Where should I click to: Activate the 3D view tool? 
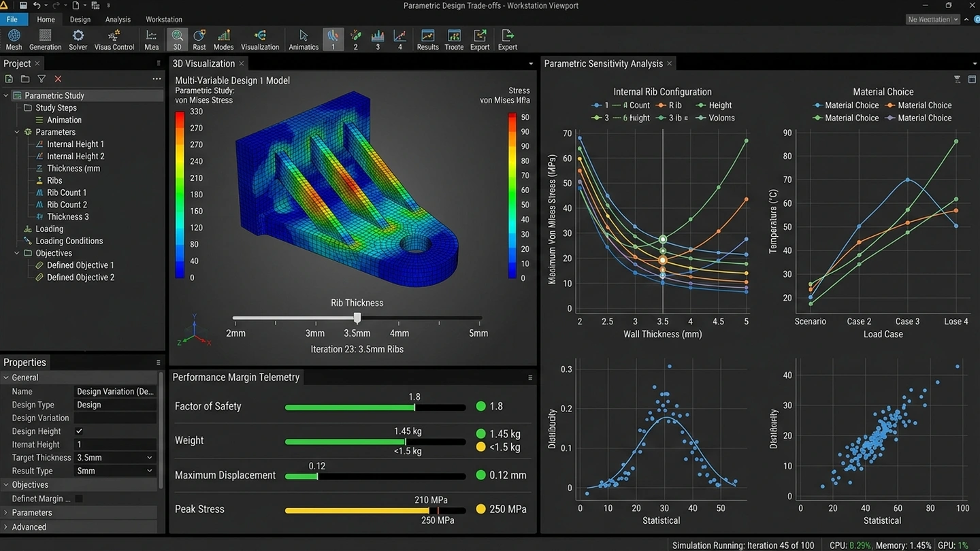coord(177,40)
